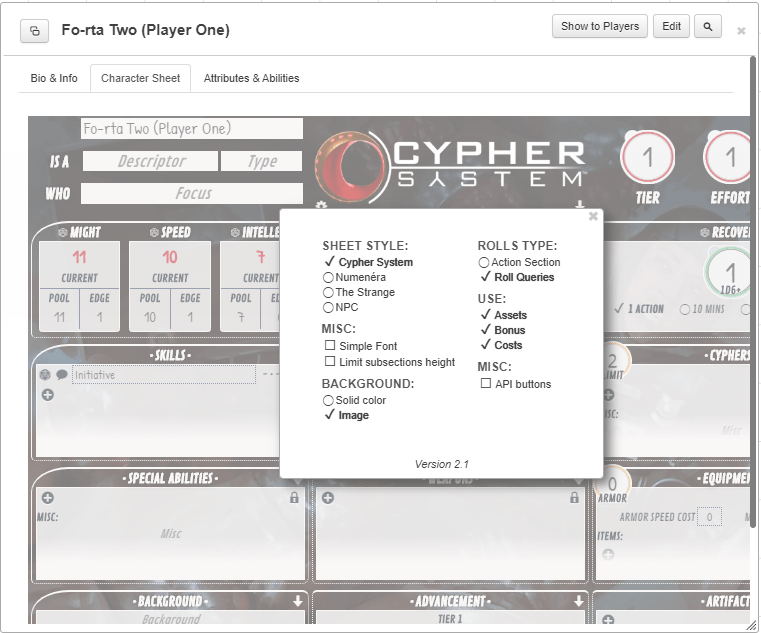Click the chat bubble icon beside Initiative

click(62, 375)
